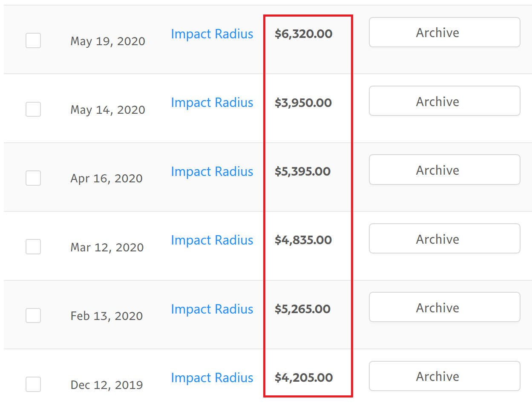Hit Archive on the $4,835.00 row
This screenshot has width=532, height=409.
tap(445, 239)
